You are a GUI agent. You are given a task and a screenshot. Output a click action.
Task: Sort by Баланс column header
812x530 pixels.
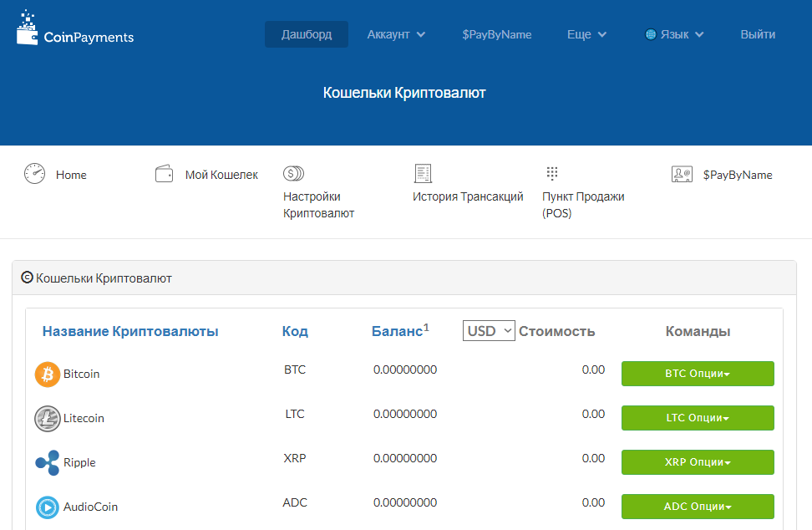[x=400, y=330]
